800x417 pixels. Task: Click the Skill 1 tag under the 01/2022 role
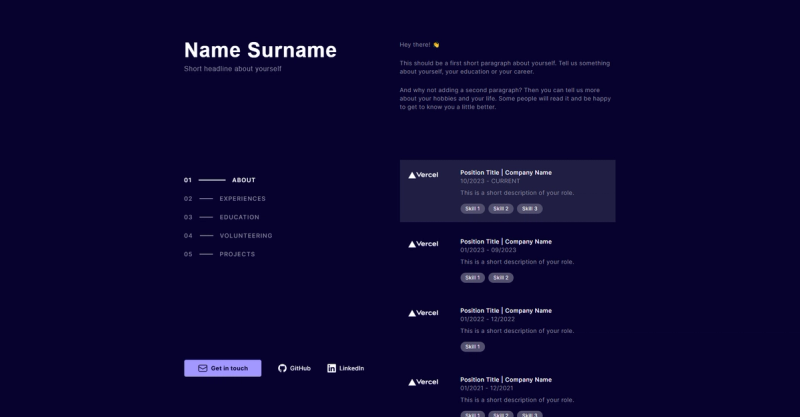coord(472,347)
